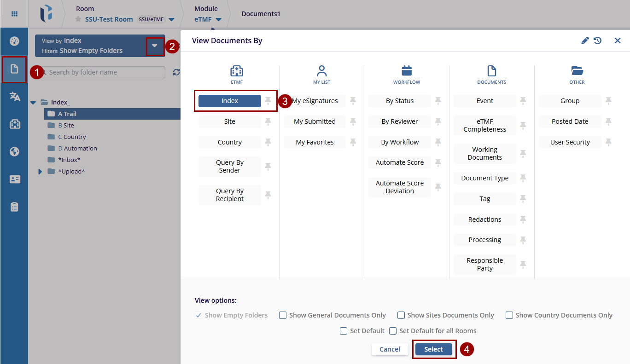
Task: Click the apps grid icon at top left
Action: coord(14,14)
